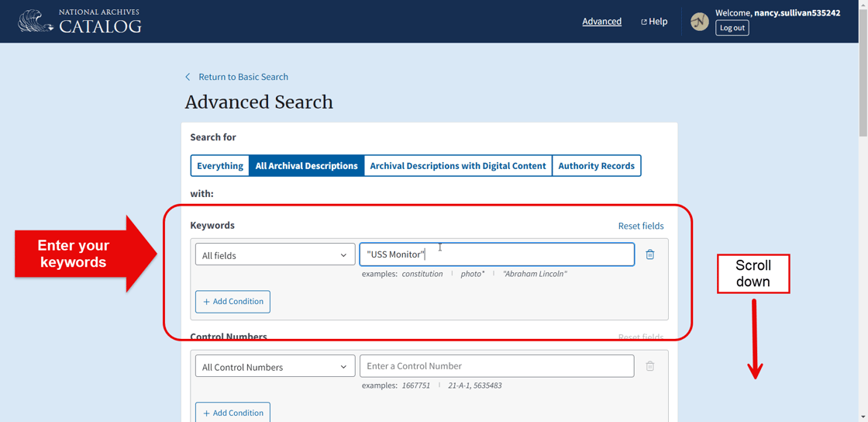
Task: Click the Control Number row trash icon
Action: pos(649,366)
